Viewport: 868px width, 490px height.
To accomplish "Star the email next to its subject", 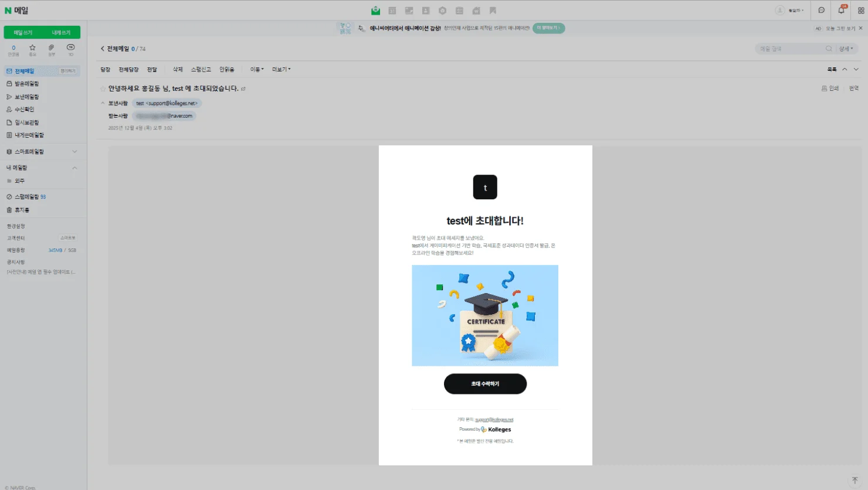I will coord(103,89).
